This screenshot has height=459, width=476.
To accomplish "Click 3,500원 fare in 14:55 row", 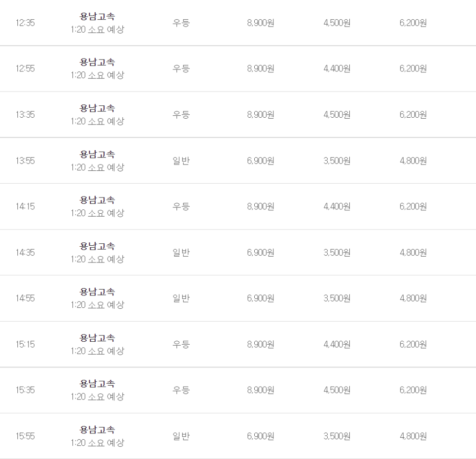I will pos(337,298).
